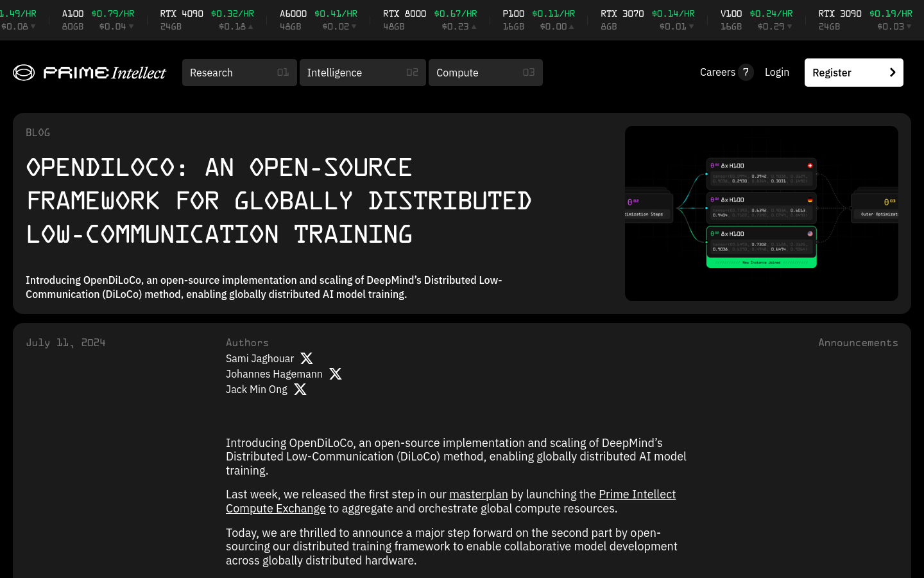Open Sami Jaghouar's X profile icon

(x=307, y=358)
